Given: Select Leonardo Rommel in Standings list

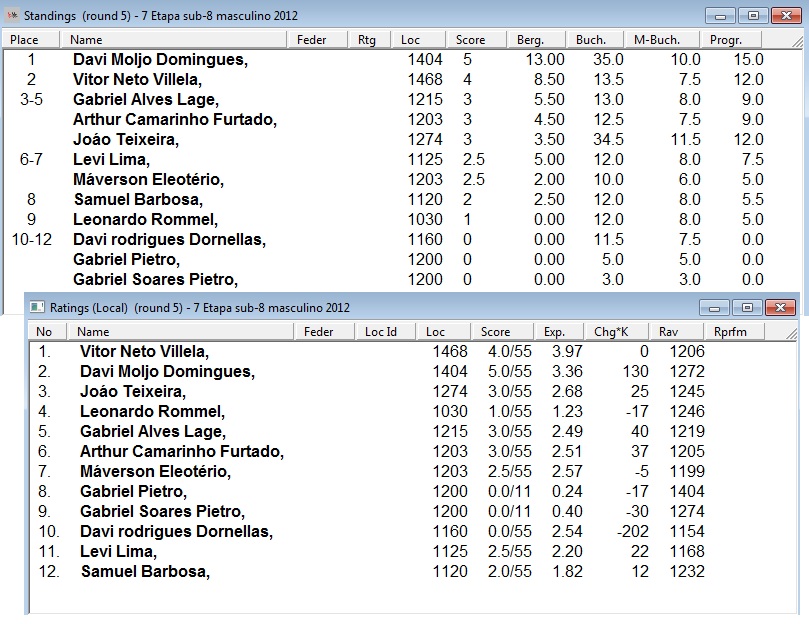Looking at the screenshot, I should pos(145,219).
